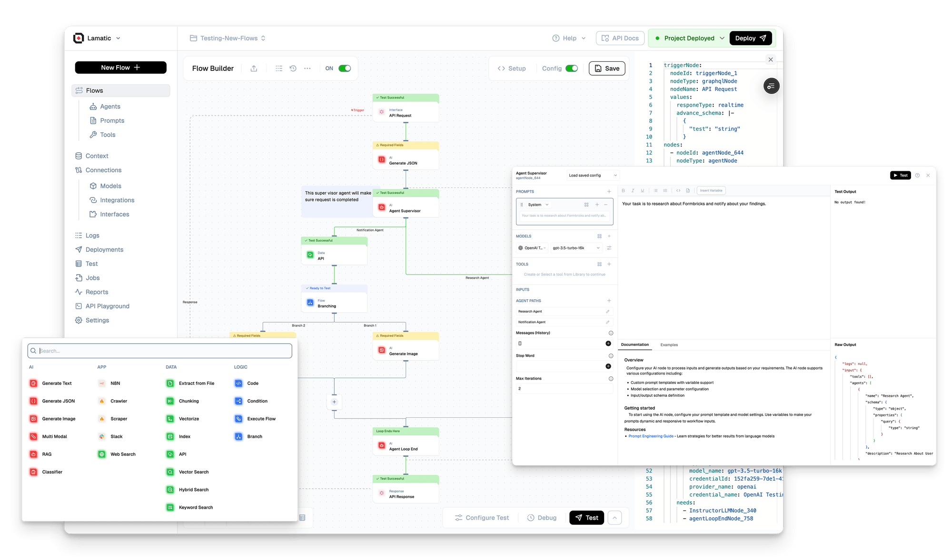The width and height of the screenshot is (952, 560).
Task: Toggle the flow ON switch
Action: point(345,69)
